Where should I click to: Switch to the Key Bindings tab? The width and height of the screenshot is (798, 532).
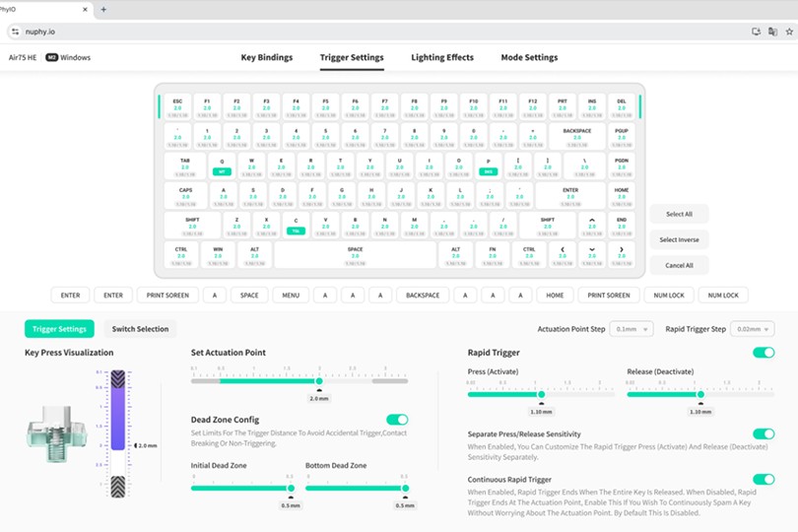coord(267,58)
